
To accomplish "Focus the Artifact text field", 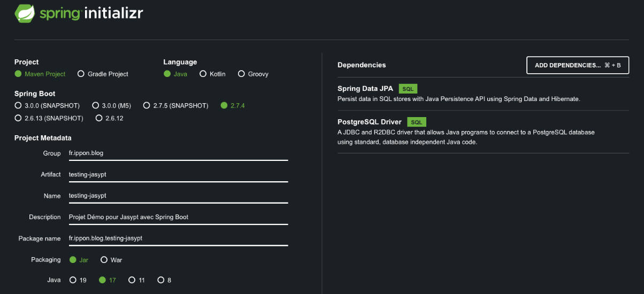I will pos(178,175).
